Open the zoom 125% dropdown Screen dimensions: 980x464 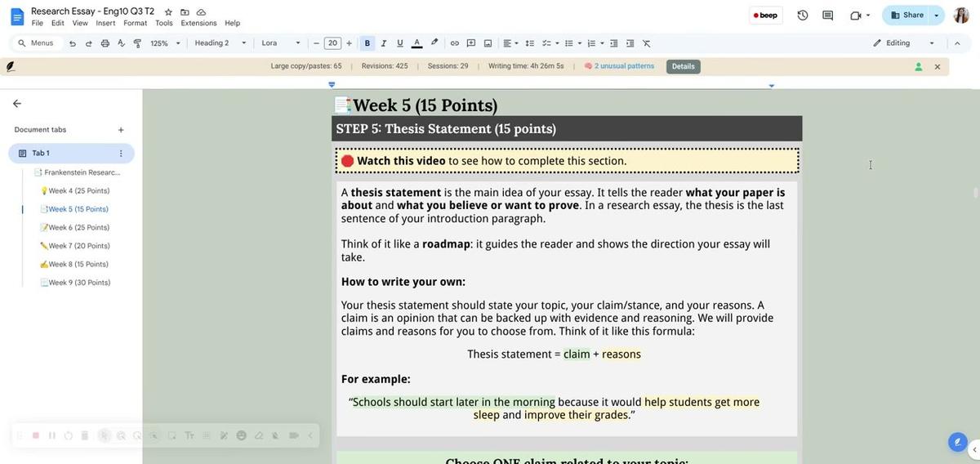point(166,43)
